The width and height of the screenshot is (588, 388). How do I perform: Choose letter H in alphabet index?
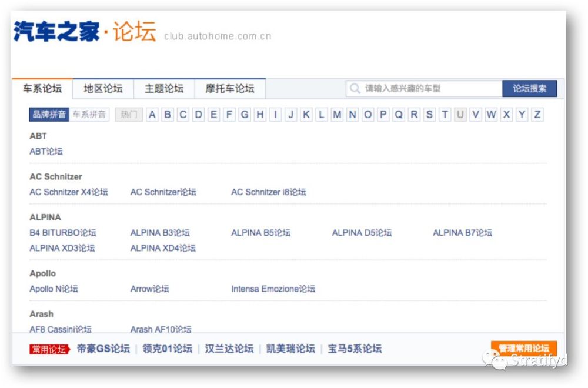point(260,114)
